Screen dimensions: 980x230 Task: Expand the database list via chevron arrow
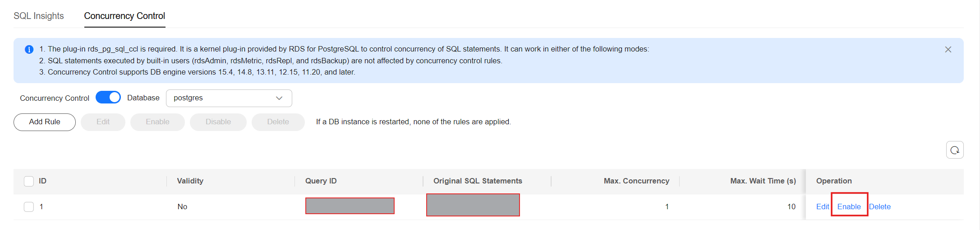pos(279,98)
